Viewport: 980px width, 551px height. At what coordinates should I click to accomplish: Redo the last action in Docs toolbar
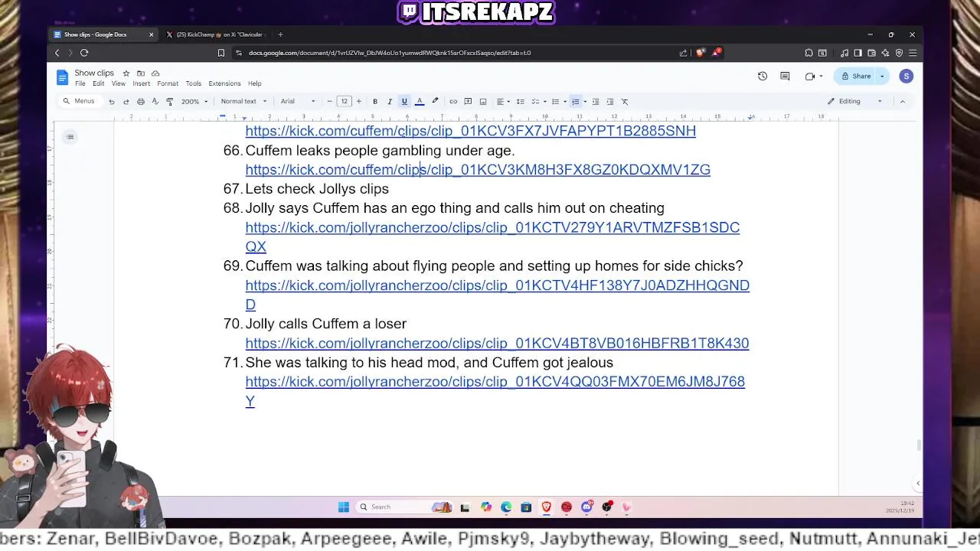[126, 101]
